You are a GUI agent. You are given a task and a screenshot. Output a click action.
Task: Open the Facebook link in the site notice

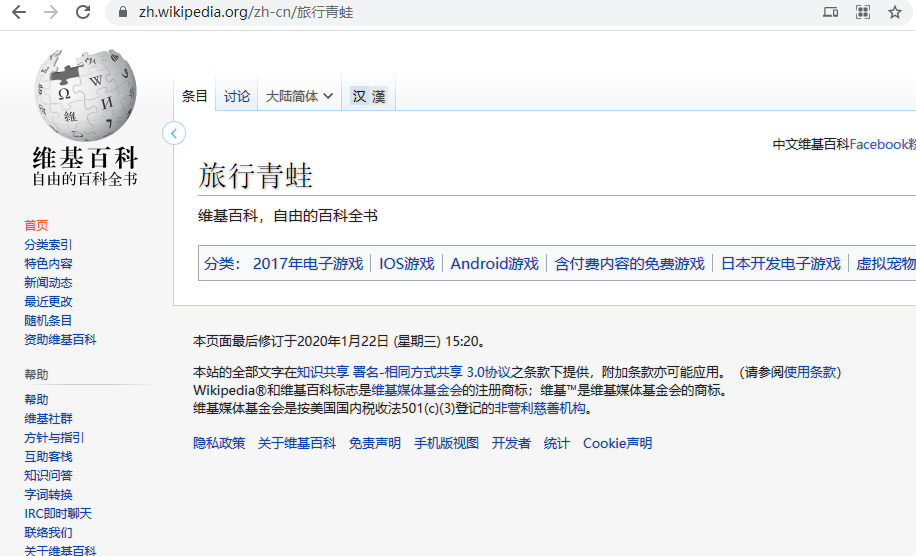click(882, 144)
